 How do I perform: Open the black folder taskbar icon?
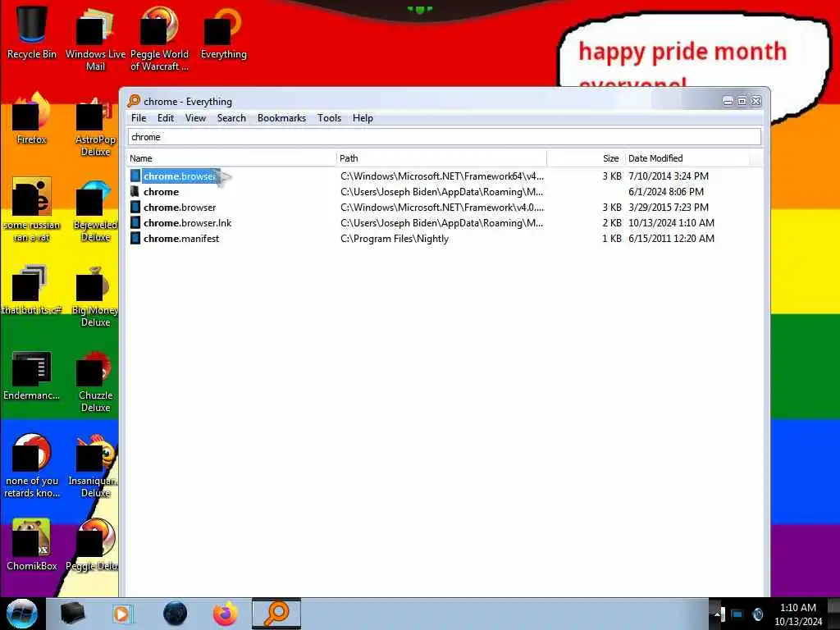point(72,614)
